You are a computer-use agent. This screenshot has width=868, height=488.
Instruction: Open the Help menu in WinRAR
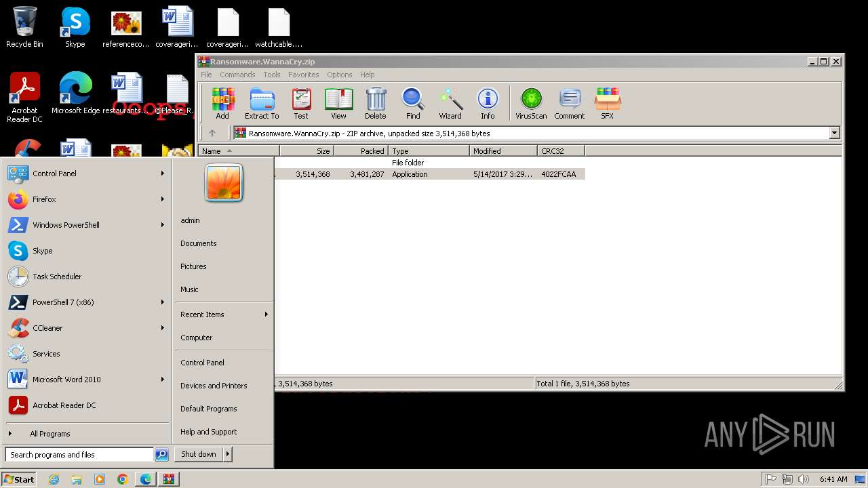[367, 75]
